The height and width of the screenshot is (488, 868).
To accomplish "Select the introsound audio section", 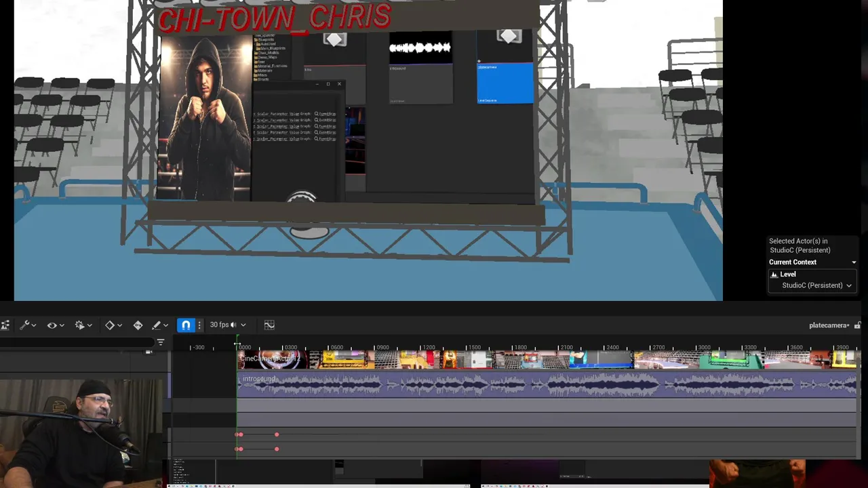I will point(546,385).
